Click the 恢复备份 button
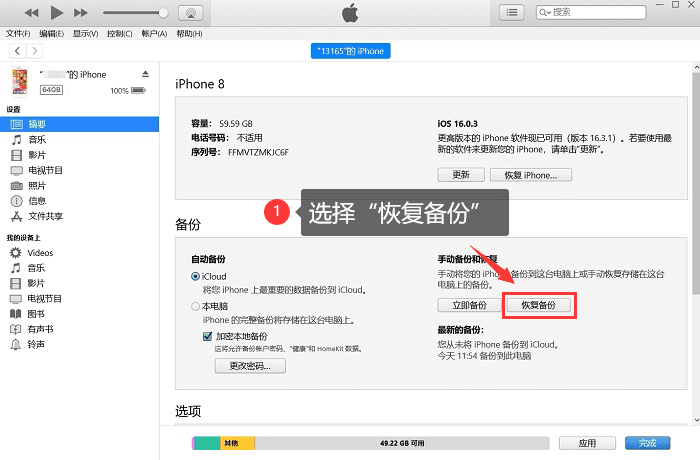This screenshot has width=700, height=460. click(x=539, y=305)
